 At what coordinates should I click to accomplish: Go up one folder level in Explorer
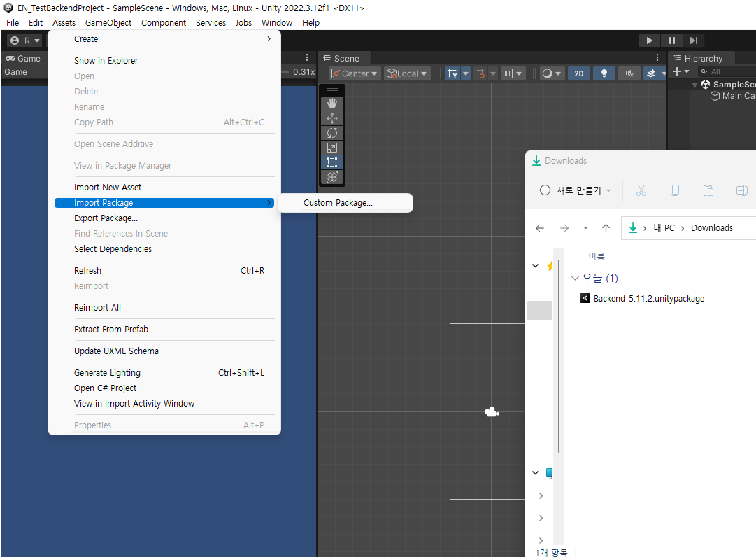[x=606, y=228]
